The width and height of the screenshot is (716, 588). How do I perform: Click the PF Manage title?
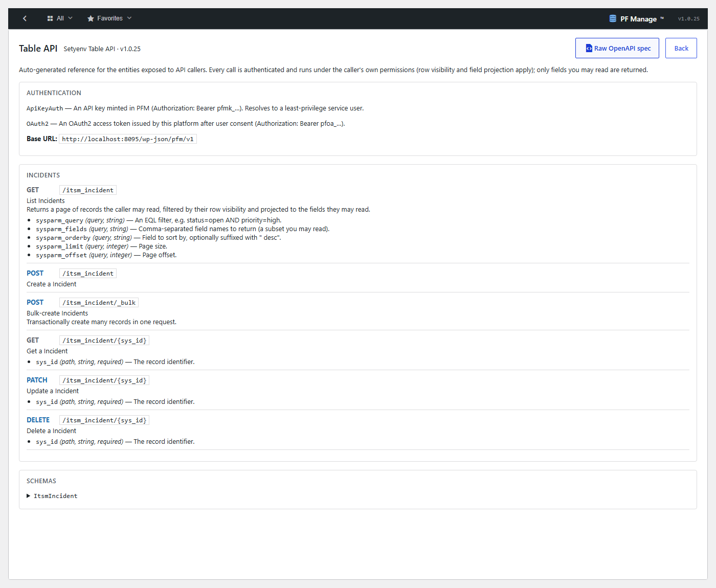(x=638, y=19)
